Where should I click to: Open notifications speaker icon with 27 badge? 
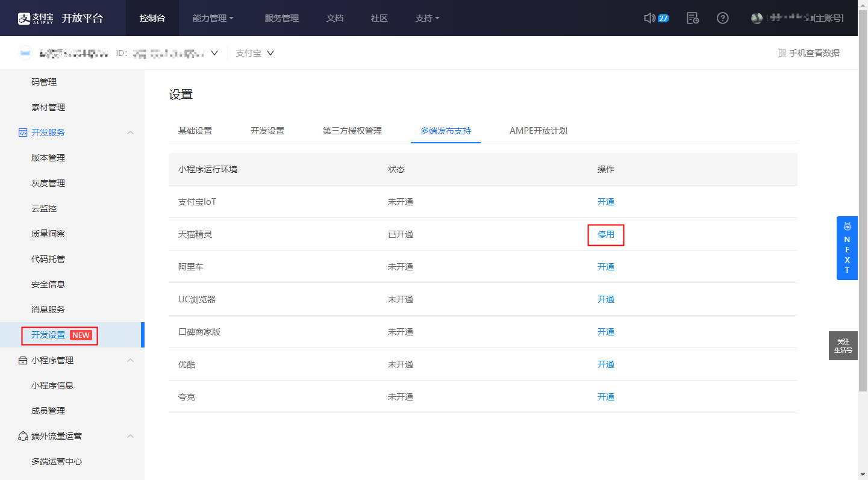656,18
